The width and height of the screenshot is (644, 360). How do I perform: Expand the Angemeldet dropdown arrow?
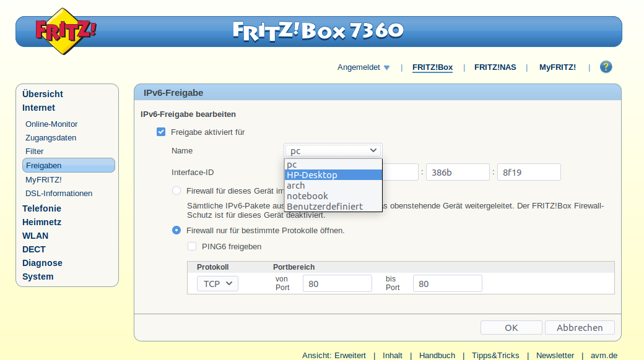[386, 67]
